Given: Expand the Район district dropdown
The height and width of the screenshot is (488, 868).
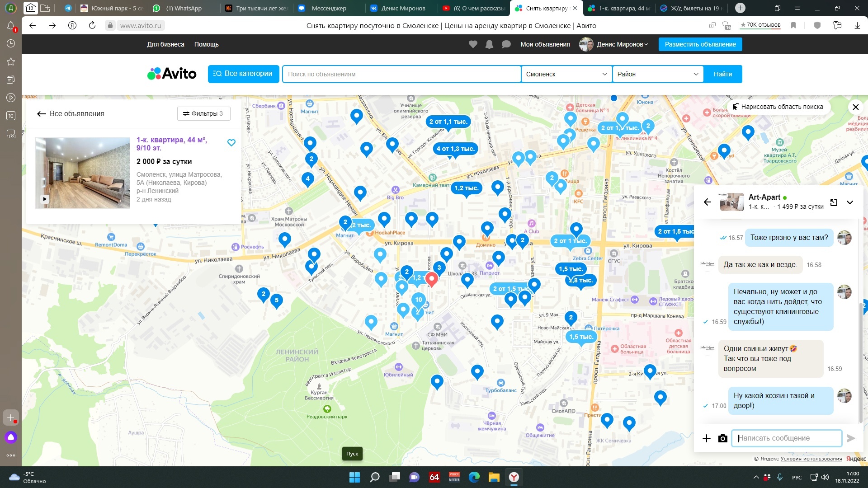Looking at the screenshot, I should (658, 74).
